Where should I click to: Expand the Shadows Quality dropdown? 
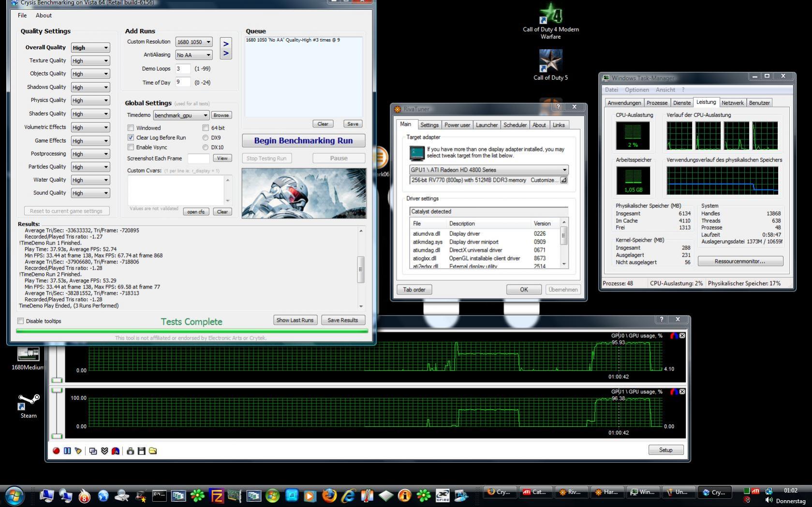(x=90, y=87)
